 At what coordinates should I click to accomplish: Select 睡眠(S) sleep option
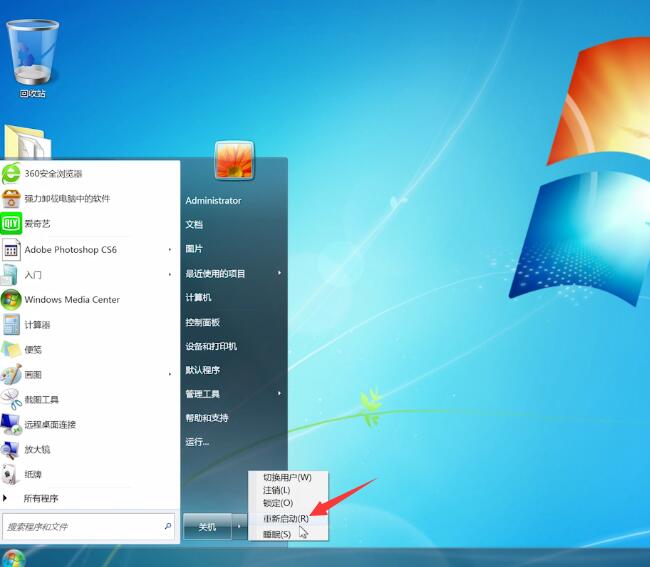pos(276,534)
